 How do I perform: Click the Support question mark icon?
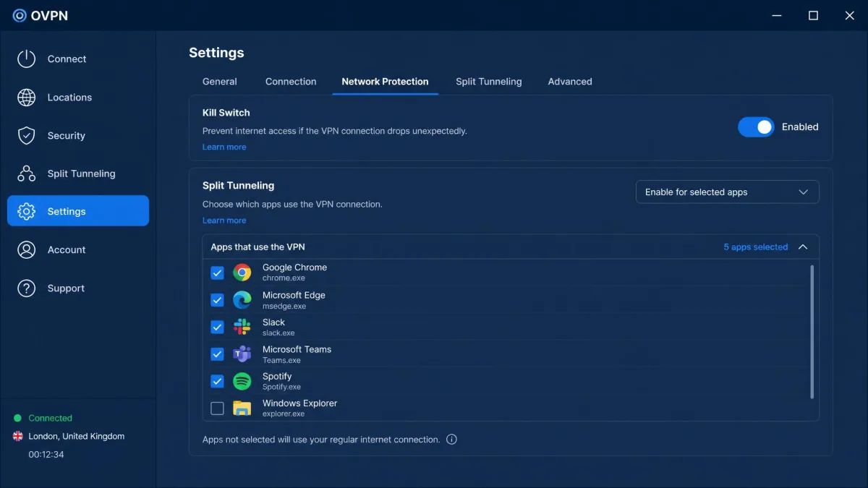tap(27, 288)
